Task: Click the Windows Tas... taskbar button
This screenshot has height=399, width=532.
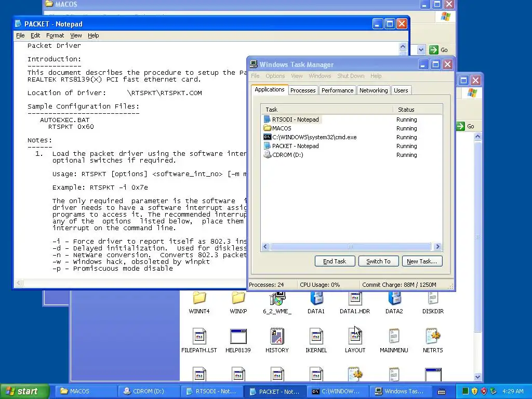Action: point(401,391)
